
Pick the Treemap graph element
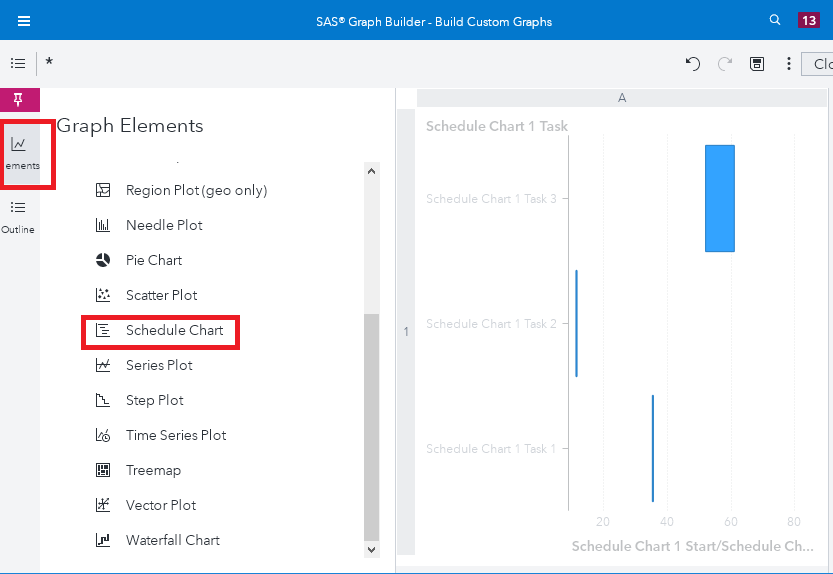click(x=153, y=470)
